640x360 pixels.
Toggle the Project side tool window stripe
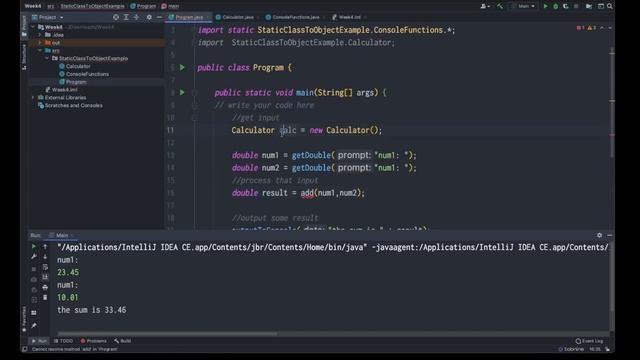coord(24,27)
